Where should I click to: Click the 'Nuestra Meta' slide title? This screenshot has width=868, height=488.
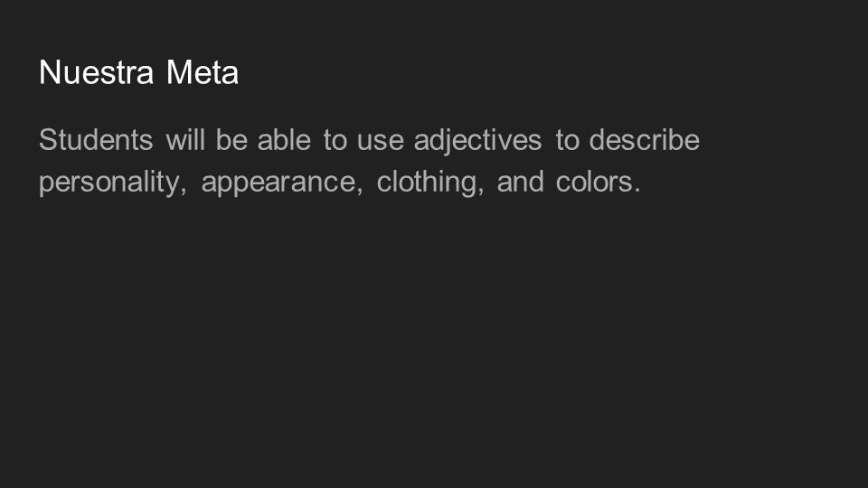[138, 72]
